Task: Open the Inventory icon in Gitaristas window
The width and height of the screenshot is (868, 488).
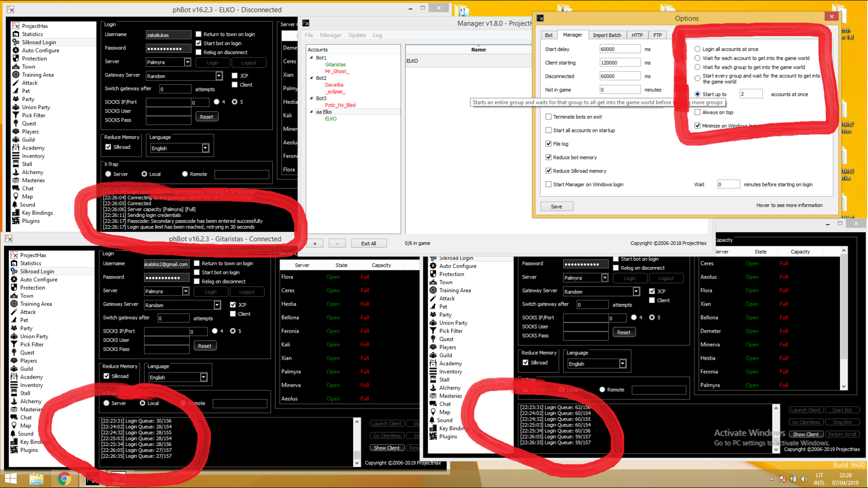Action: tap(14, 385)
